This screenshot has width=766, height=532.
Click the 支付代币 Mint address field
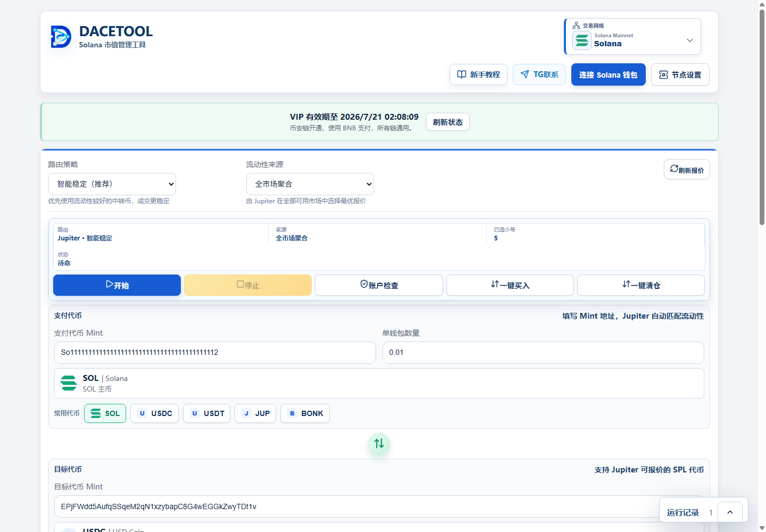[215, 353]
